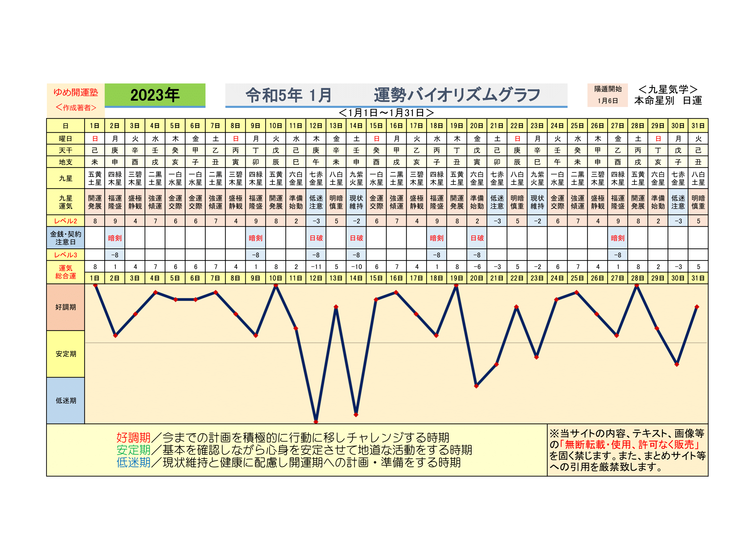Click the orange 好調期 sidebar box
This screenshot has width=756, height=535.
pyautogui.click(x=66, y=307)
